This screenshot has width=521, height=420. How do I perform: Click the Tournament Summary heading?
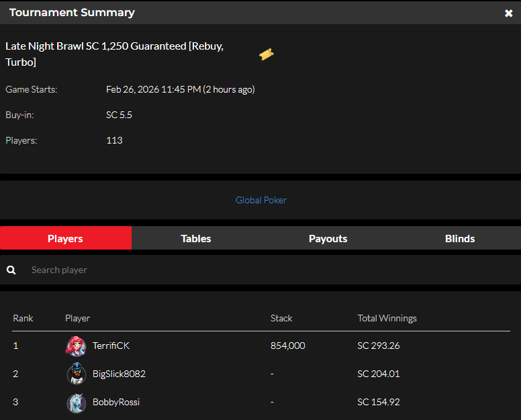tap(72, 12)
